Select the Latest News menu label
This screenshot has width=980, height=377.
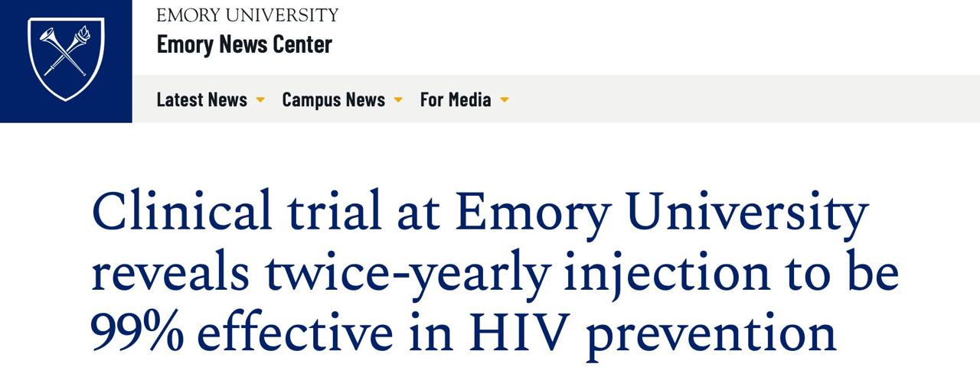click(x=201, y=99)
